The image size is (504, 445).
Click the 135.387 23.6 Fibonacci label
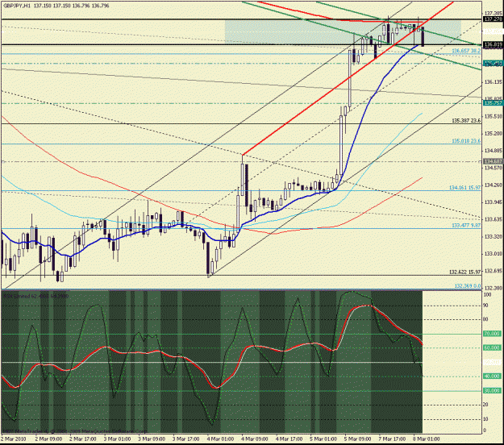pos(466,121)
